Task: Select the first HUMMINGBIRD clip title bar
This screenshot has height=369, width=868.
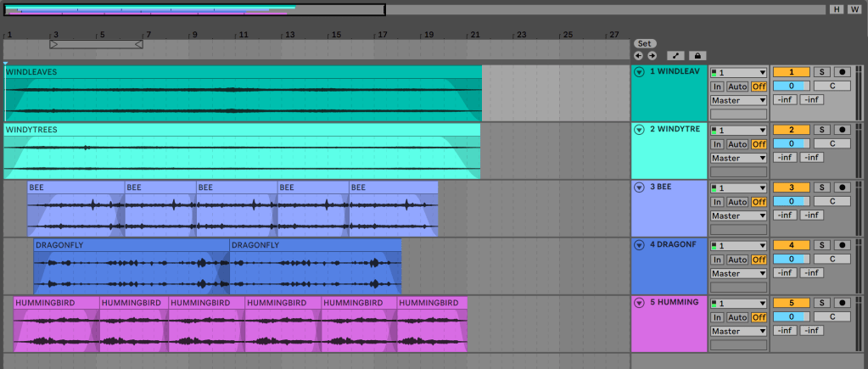Action: [x=56, y=302]
